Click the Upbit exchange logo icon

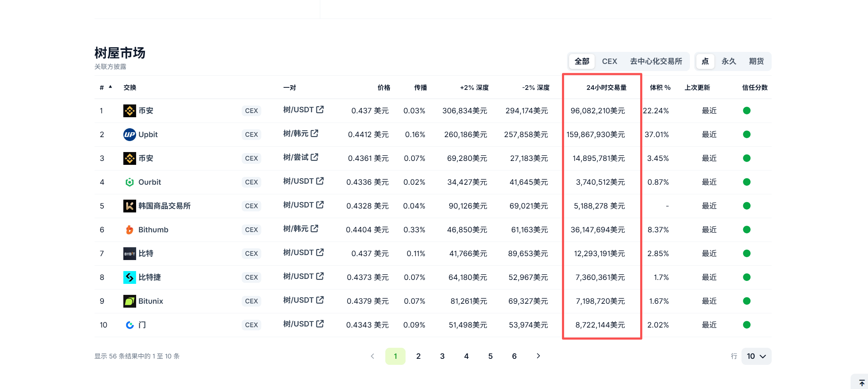click(x=129, y=135)
